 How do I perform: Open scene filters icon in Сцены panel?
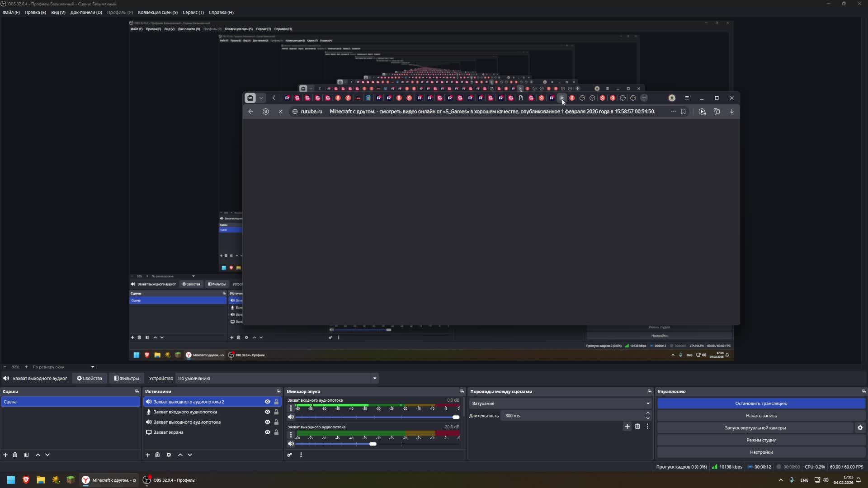point(26,455)
